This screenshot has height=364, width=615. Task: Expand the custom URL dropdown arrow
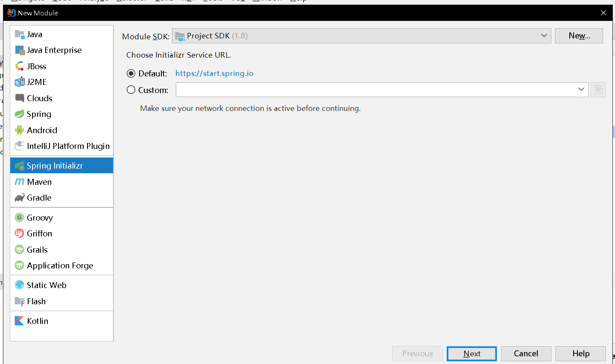pyautogui.click(x=581, y=90)
